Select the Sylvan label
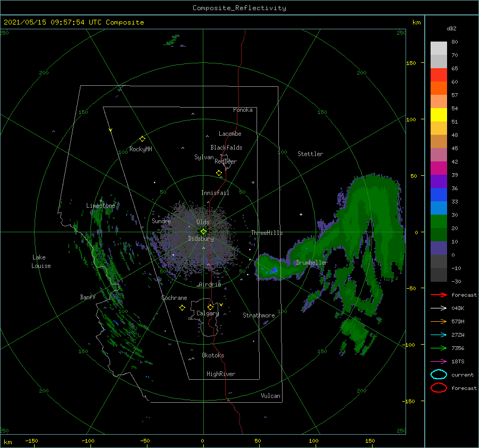479x448 pixels. pyautogui.click(x=204, y=157)
